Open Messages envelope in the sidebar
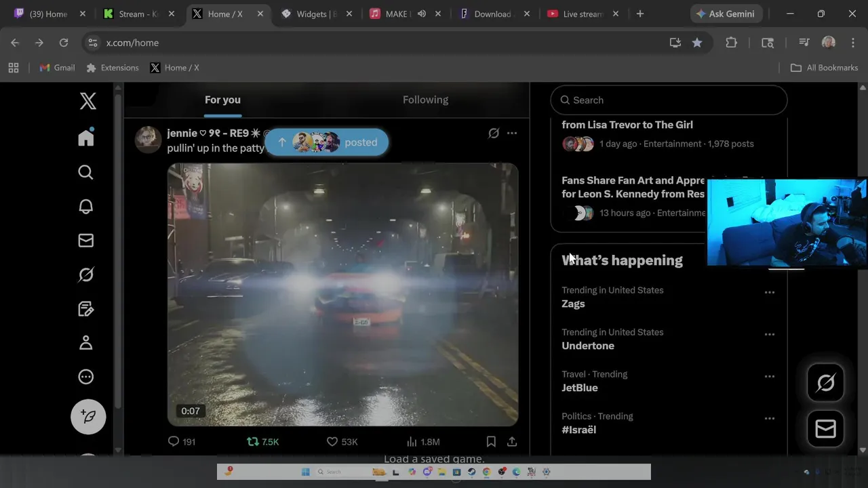This screenshot has height=488, width=868. click(x=85, y=241)
